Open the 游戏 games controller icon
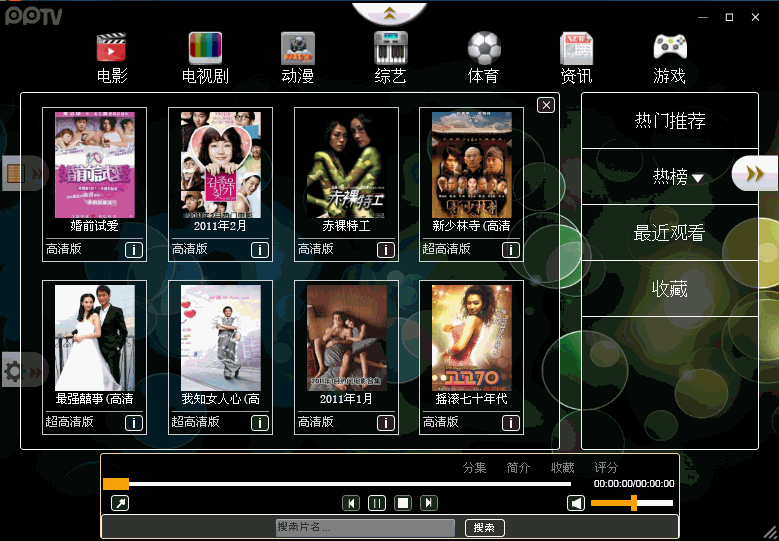The height and width of the screenshot is (541, 779). 670,47
